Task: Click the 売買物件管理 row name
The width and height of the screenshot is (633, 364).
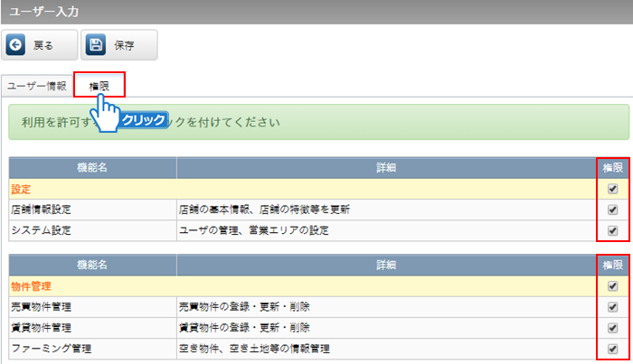Action: pyautogui.click(x=42, y=307)
